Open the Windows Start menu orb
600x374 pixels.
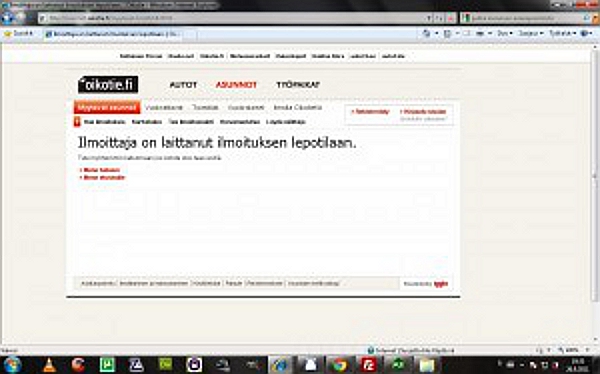12,365
